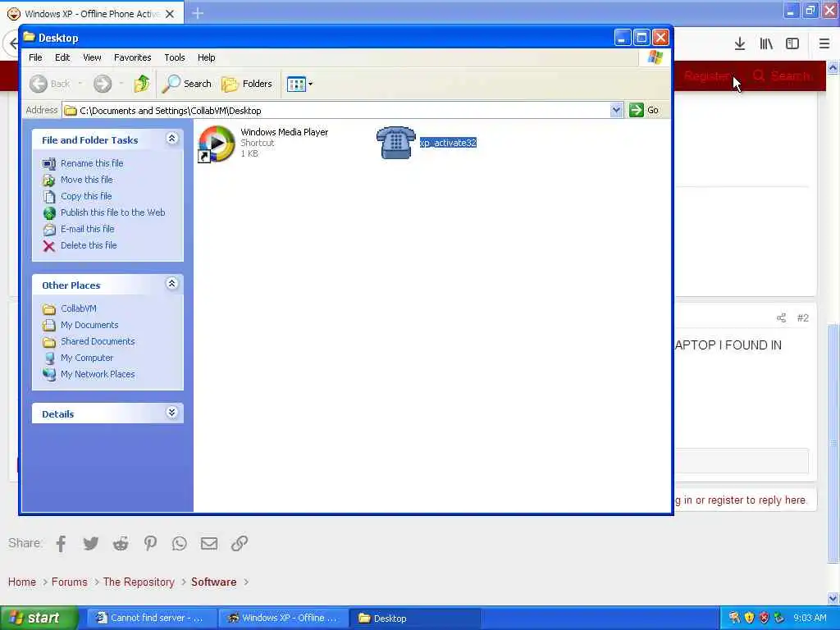Click the My Computer icon in sidebar
Image resolution: width=840 pixels, height=630 pixels.
click(x=48, y=358)
